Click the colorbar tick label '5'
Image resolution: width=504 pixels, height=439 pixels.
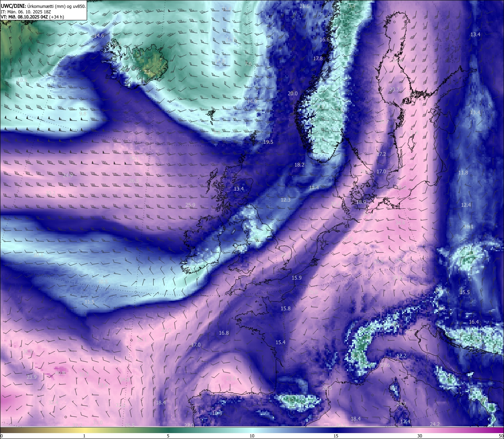coord(168,436)
